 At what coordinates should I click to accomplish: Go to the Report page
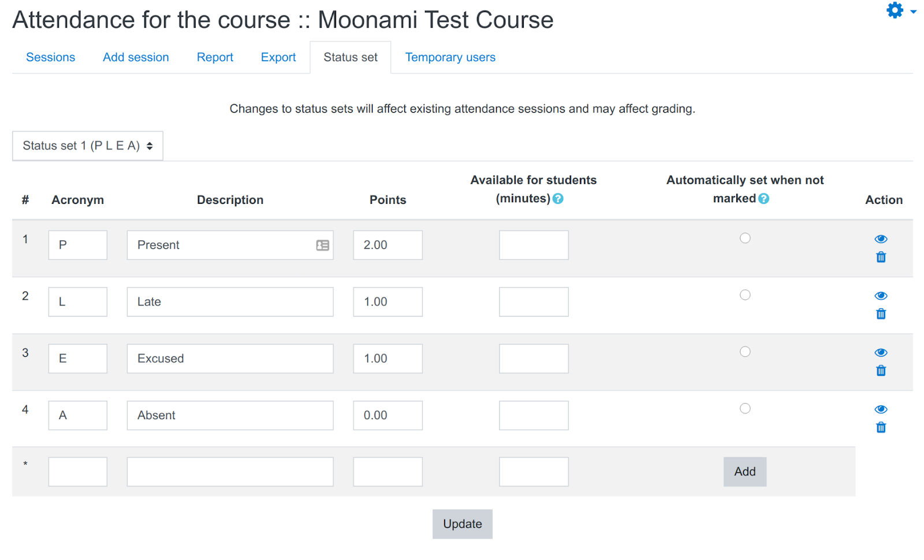[x=215, y=57]
